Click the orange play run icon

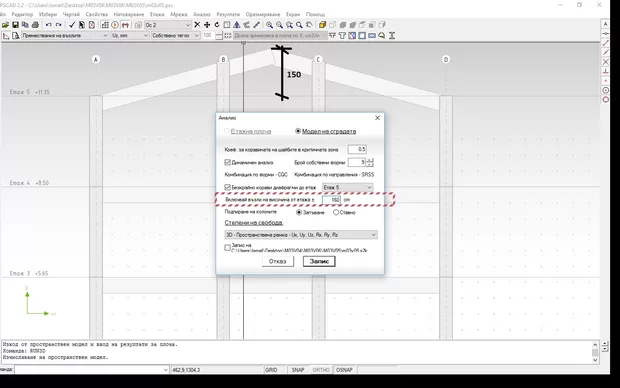coord(115,25)
